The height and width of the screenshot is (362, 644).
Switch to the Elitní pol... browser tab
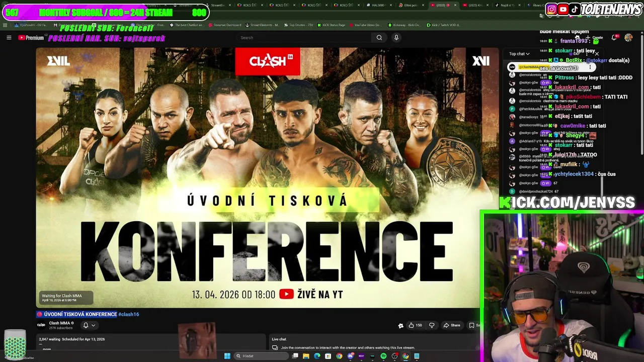408,5
